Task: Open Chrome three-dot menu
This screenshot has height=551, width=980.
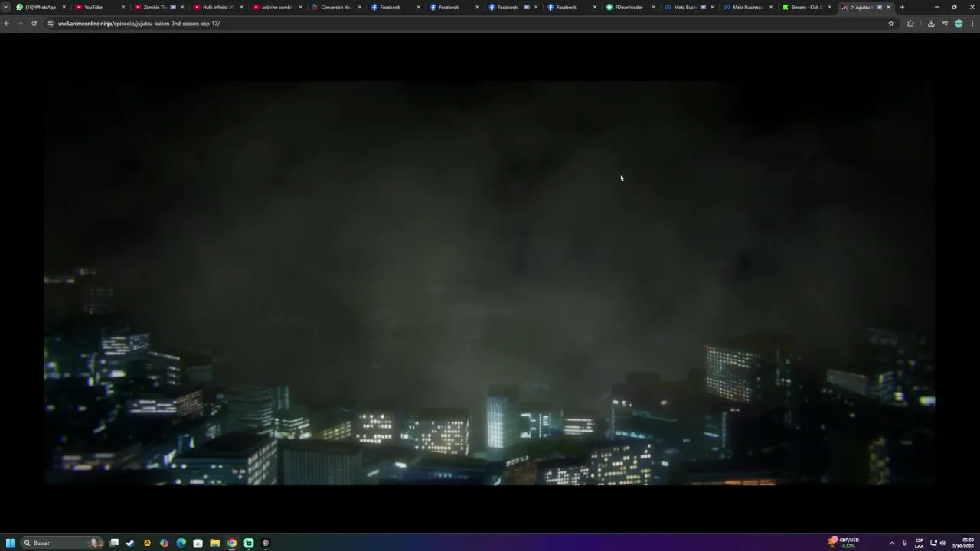Action: 972,24
